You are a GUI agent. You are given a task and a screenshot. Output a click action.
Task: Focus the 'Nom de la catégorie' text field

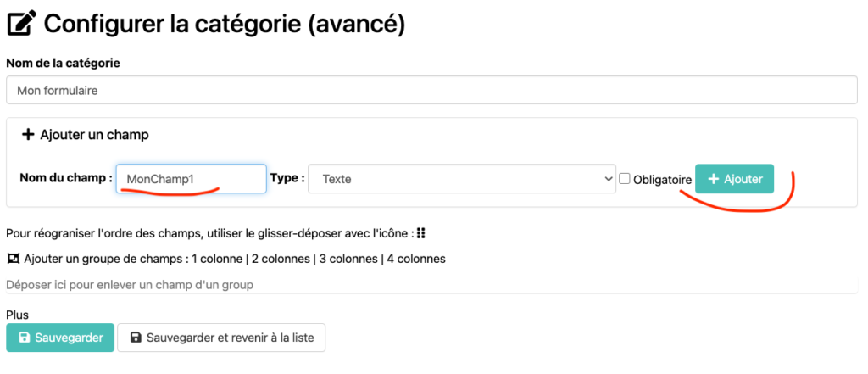(x=431, y=90)
